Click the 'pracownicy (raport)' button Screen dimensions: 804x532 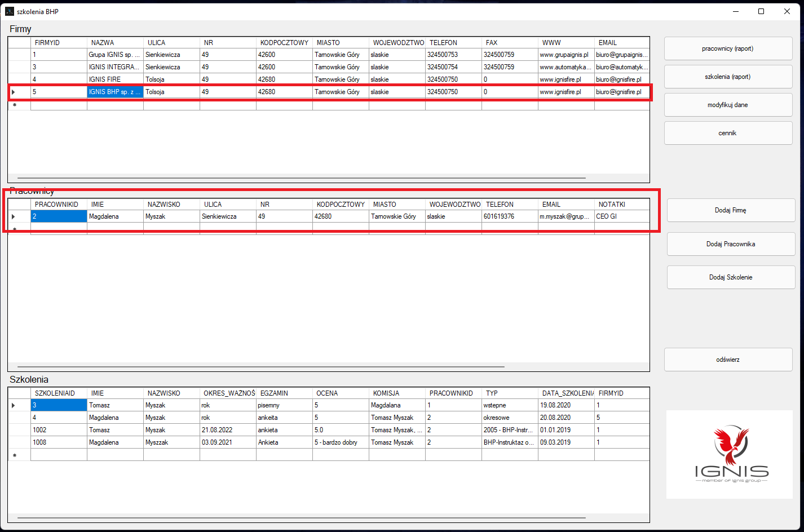point(728,48)
